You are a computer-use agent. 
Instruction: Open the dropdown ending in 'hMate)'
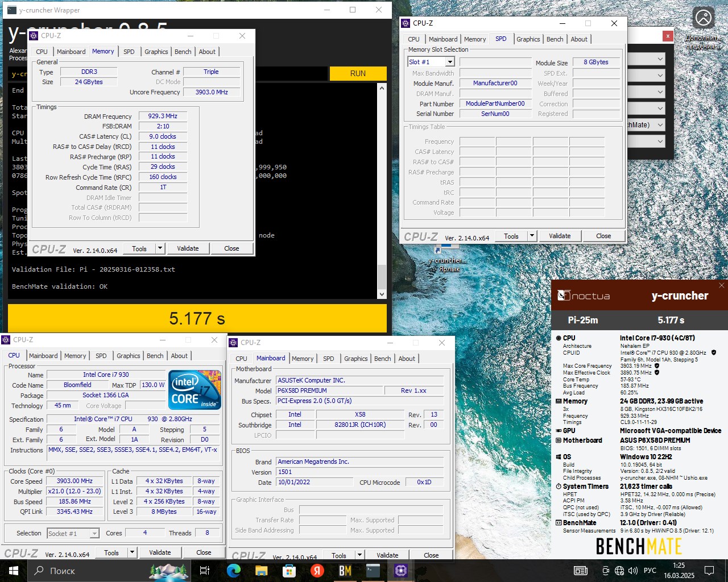coord(647,125)
